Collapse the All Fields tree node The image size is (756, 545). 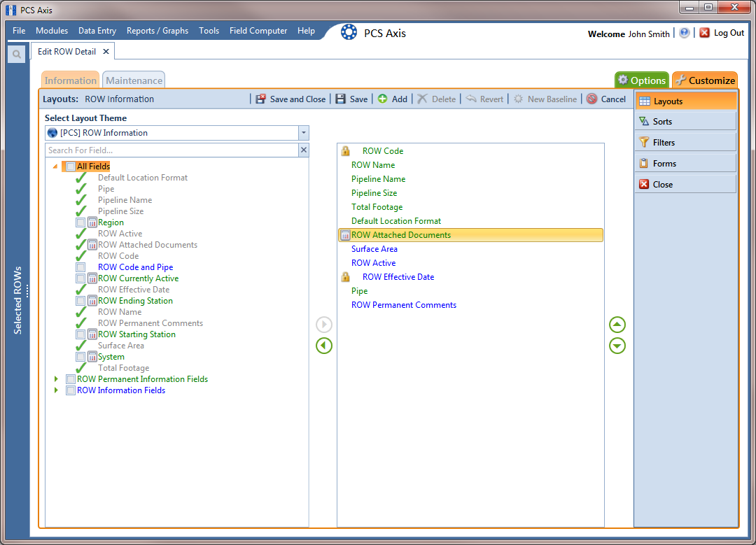[55, 167]
